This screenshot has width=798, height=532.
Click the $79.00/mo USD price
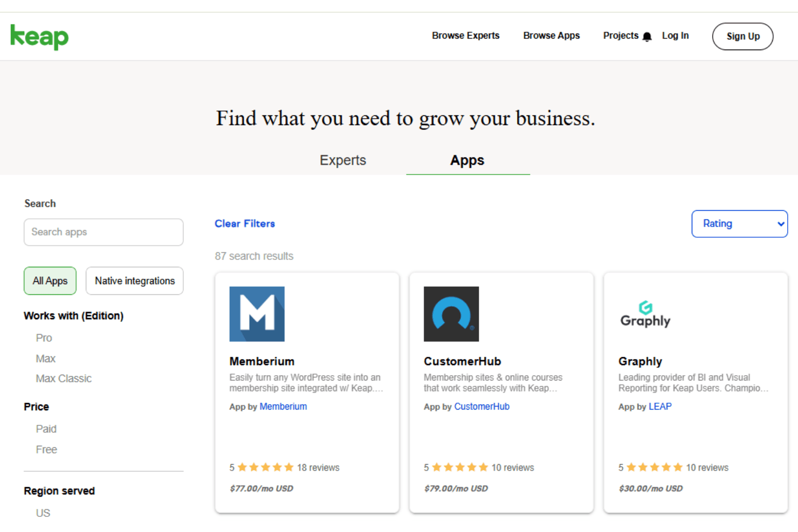point(456,488)
